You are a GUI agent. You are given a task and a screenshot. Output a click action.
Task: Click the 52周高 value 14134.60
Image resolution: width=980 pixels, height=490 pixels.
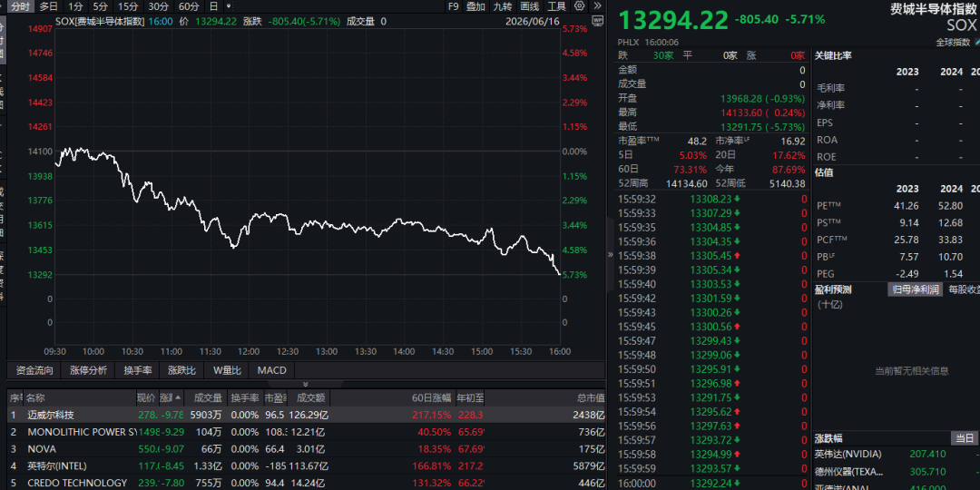click(x=687, y=183)
